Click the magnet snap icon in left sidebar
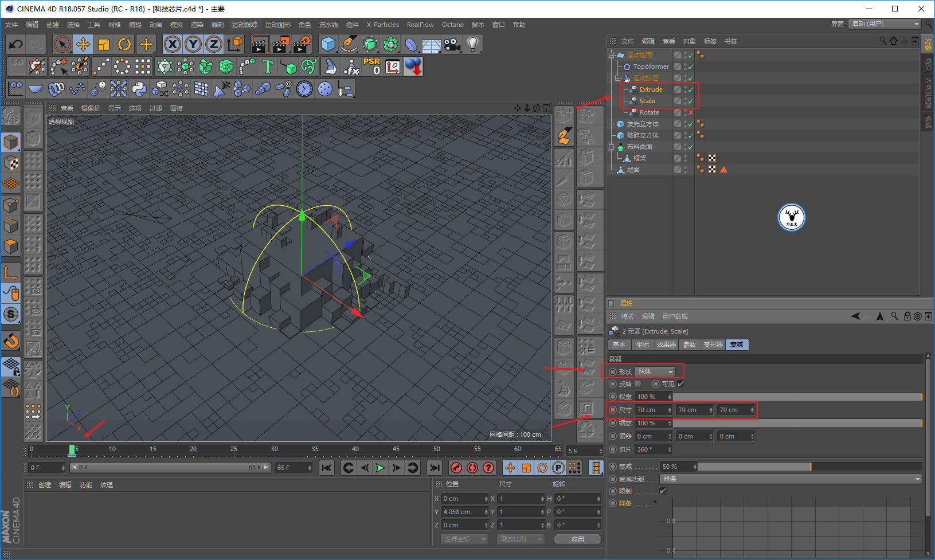The height and width of the screenshot is (560, 935). click(x=11, y=340)
